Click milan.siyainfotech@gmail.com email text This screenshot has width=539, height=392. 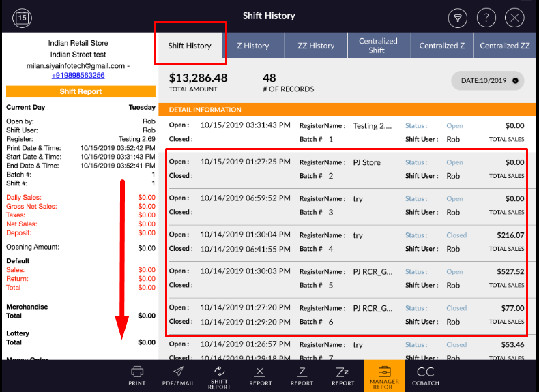coord(76,66)
